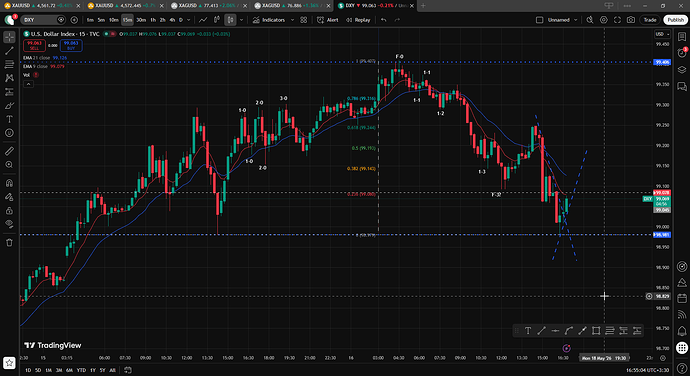
Task: Open go-to-date calendar icon
Action: (x=128, y=370)
